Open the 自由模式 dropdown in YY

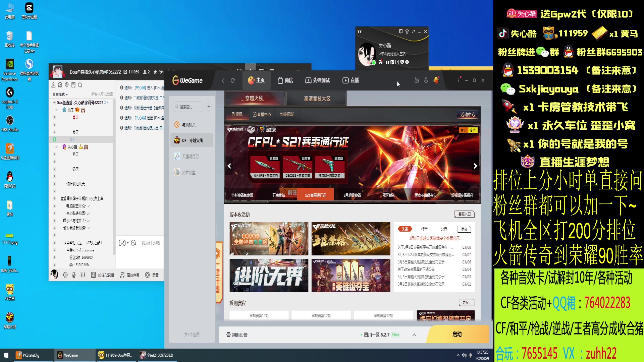60,95
